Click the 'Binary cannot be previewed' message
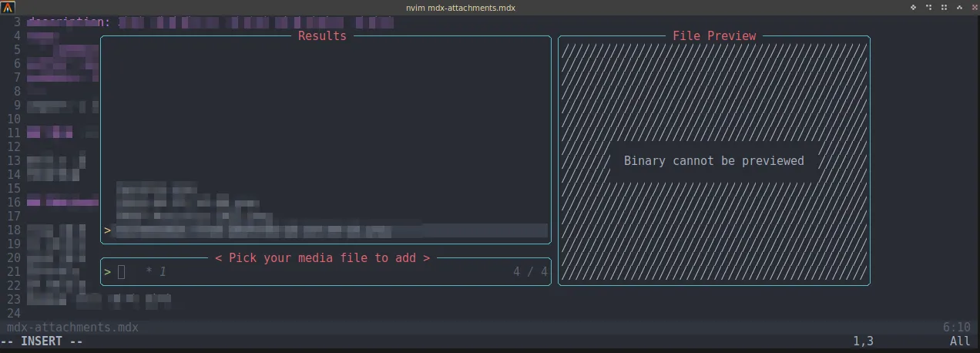This screenshot has height=353, width=980. [x=713, y=161]
